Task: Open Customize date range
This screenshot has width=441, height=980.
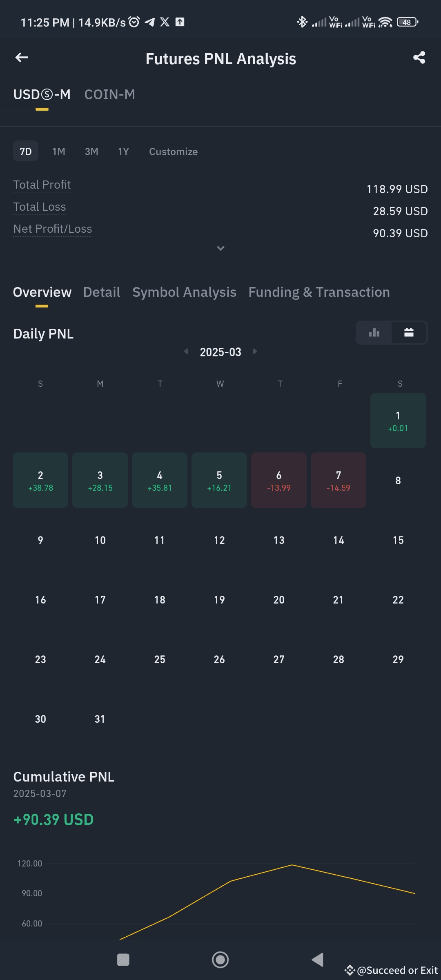Action: tap(173, 151)
